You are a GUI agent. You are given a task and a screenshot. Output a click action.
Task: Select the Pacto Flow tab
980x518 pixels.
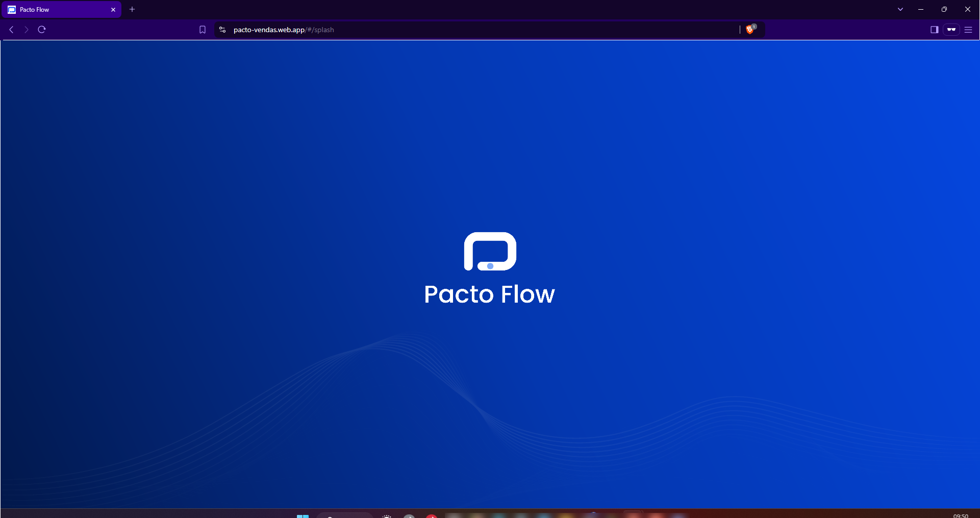56,10
